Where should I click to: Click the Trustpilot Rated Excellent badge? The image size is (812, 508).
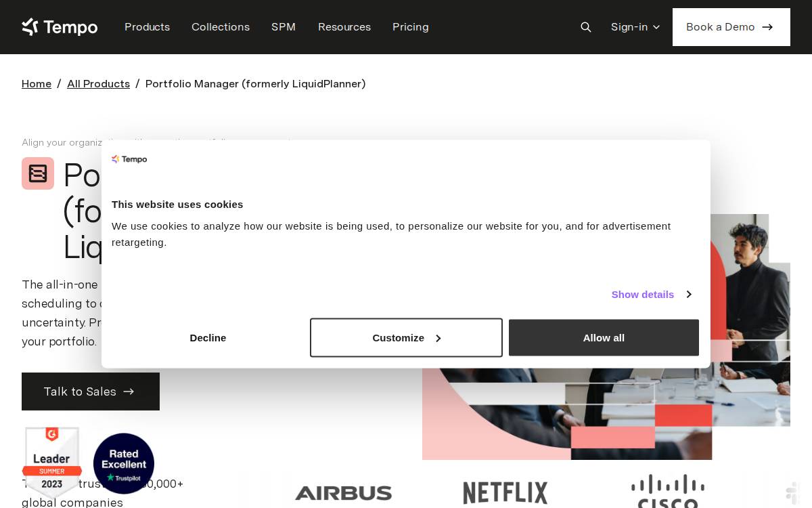click(x=124, y=463)
